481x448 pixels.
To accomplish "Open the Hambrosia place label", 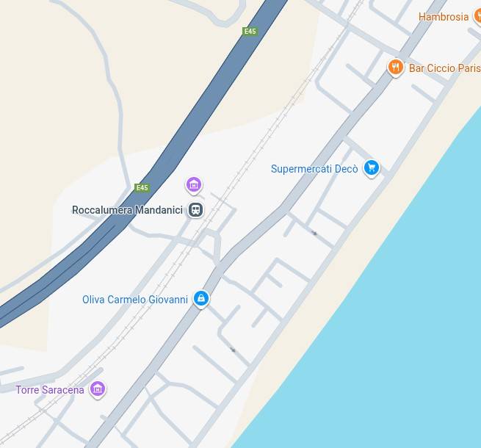I will (444, 17).
